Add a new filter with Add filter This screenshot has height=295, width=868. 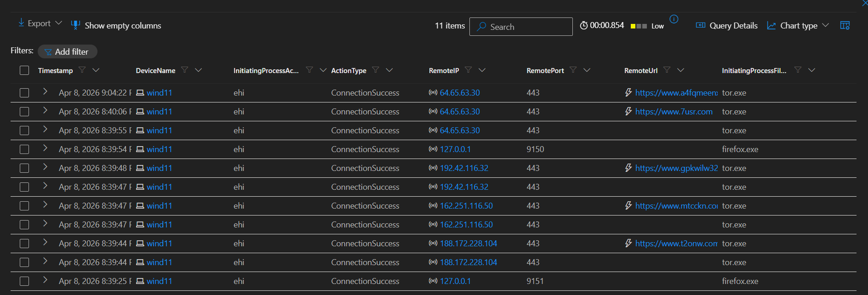click(68, 51)
